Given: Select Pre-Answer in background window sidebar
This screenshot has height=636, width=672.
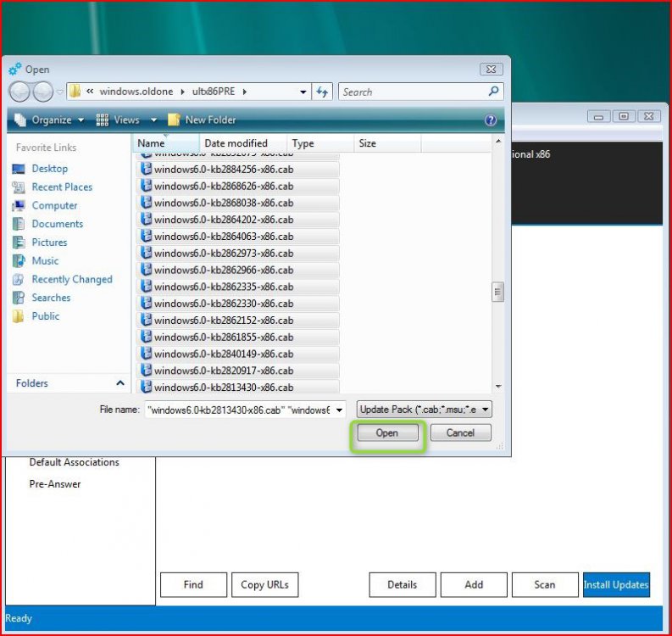Looking at the screenshot, I should 55,484.
